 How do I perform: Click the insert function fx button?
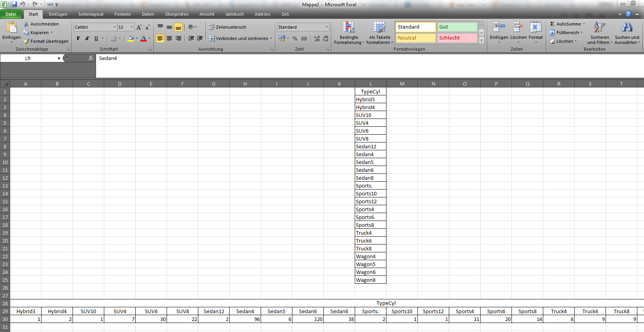click(91, 58)
